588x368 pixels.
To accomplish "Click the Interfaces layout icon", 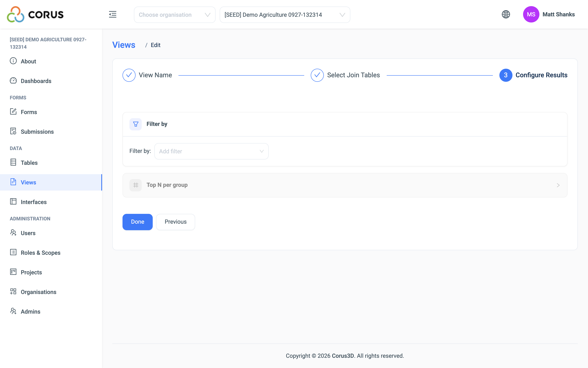I will 13,202.
